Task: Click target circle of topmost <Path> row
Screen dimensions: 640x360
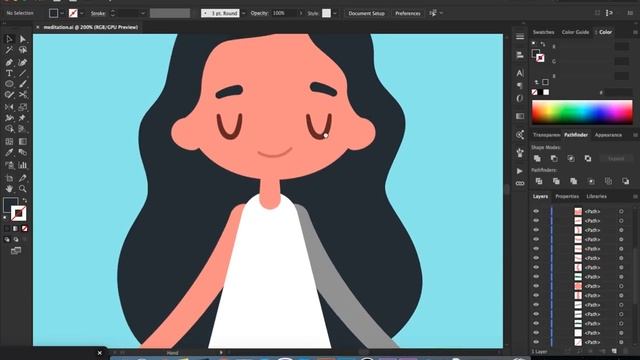Action: 621,211
